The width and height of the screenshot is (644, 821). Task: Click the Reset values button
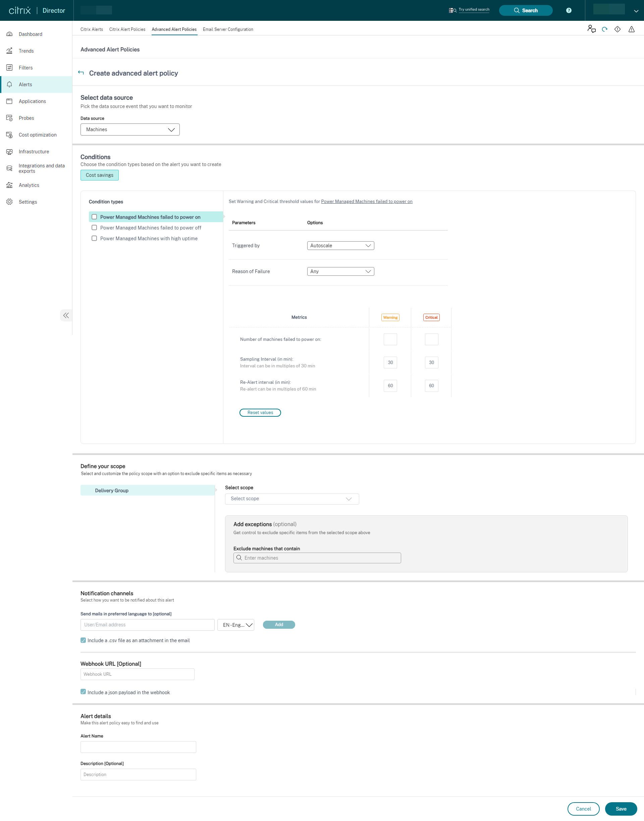pyautogui.click(x=260, y=412)
